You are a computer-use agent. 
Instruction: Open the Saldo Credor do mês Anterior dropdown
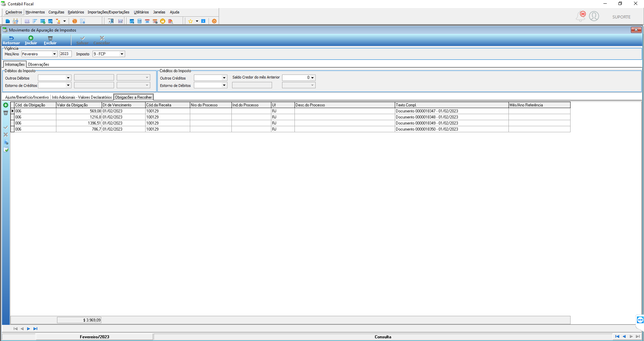(x=312, y=78)
